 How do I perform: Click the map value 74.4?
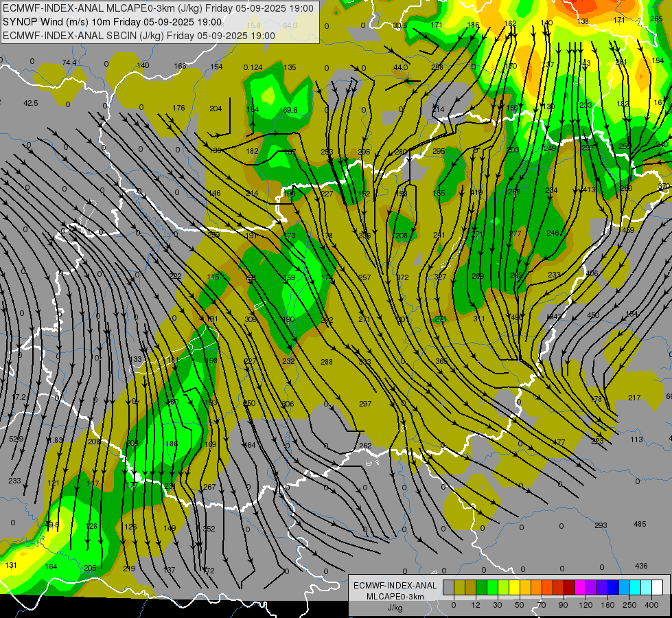pyautogui.click(x=69, y=62)
